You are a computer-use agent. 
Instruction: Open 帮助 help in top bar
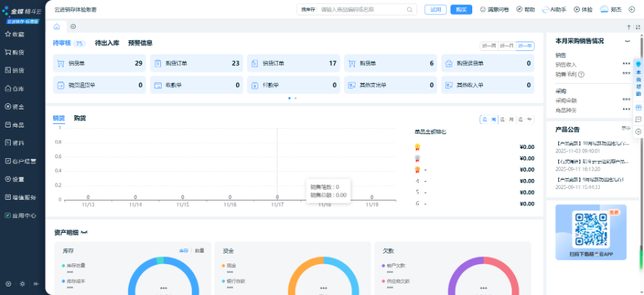(x=525, y=10)
